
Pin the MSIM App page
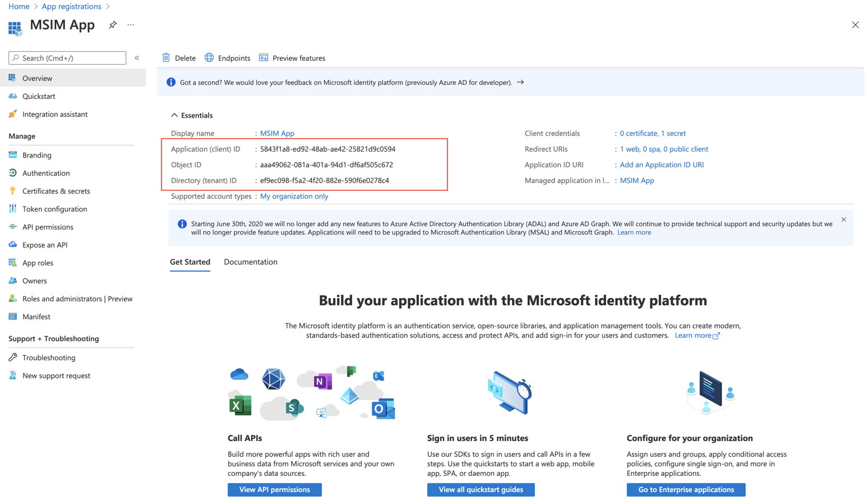[113, 25]
